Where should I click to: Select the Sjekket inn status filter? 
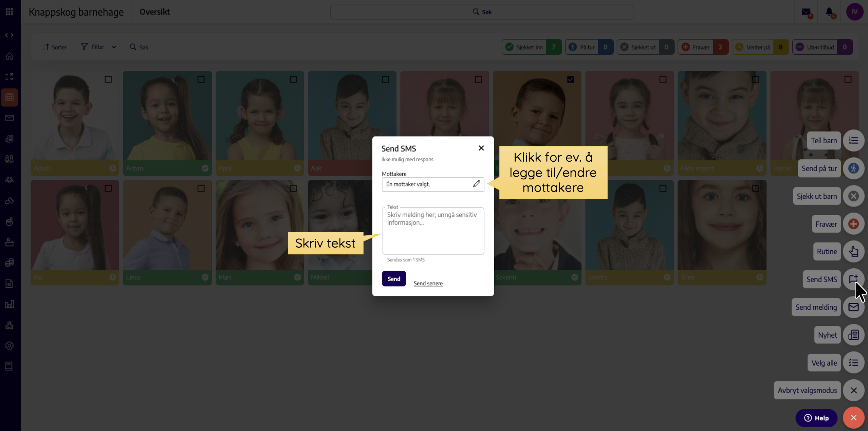click(x=532, y=47)
